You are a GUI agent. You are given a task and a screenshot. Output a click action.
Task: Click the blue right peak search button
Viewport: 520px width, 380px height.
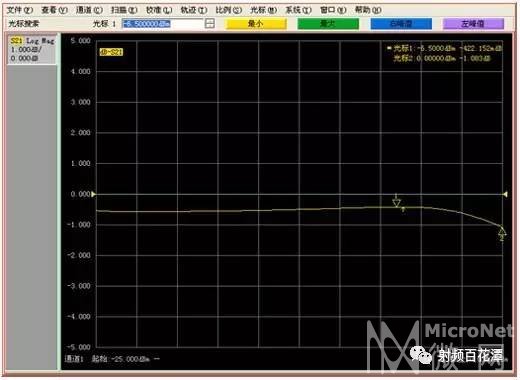(401, 24)
